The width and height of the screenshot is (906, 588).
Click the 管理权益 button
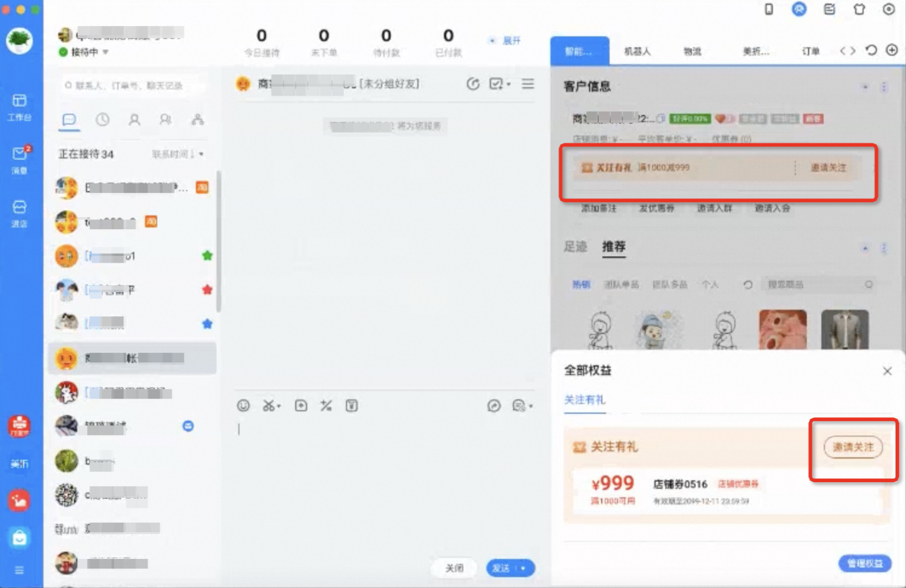(x=865, y=563)
